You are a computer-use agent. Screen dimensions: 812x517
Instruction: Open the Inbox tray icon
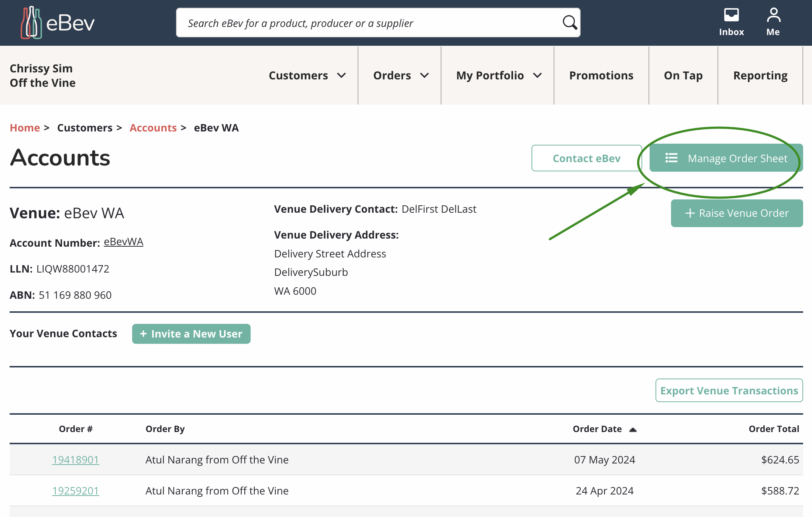[731, 16]
